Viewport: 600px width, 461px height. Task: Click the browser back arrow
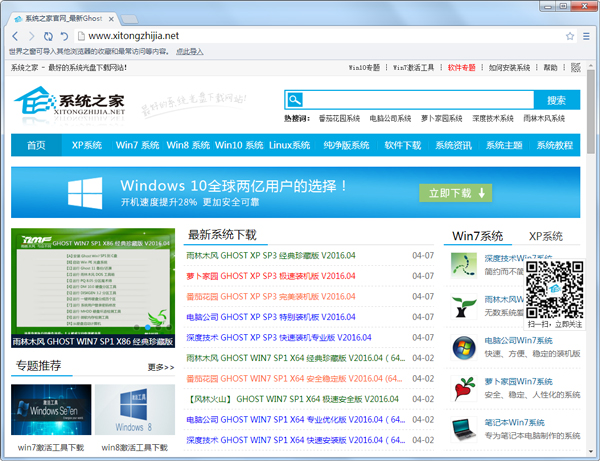(x=15, y=36)
